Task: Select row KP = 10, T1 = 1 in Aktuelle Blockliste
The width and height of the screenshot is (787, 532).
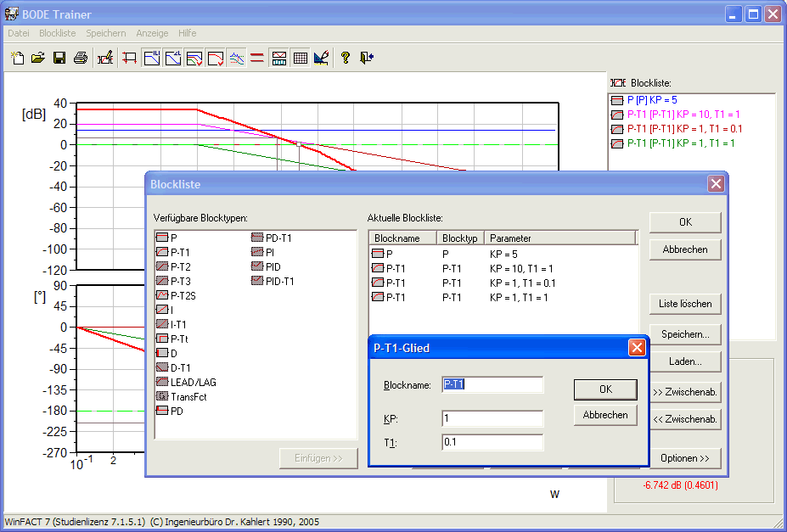Action: tap(503, 269)
